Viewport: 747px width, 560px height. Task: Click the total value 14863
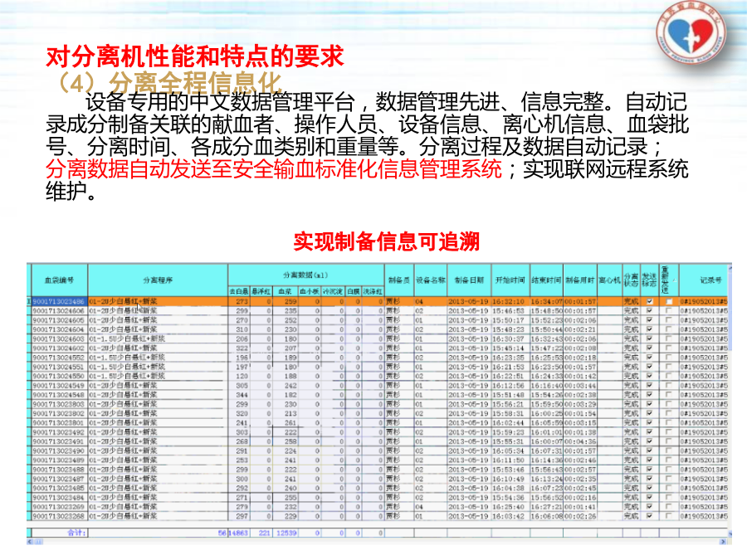tap(239, 533)
